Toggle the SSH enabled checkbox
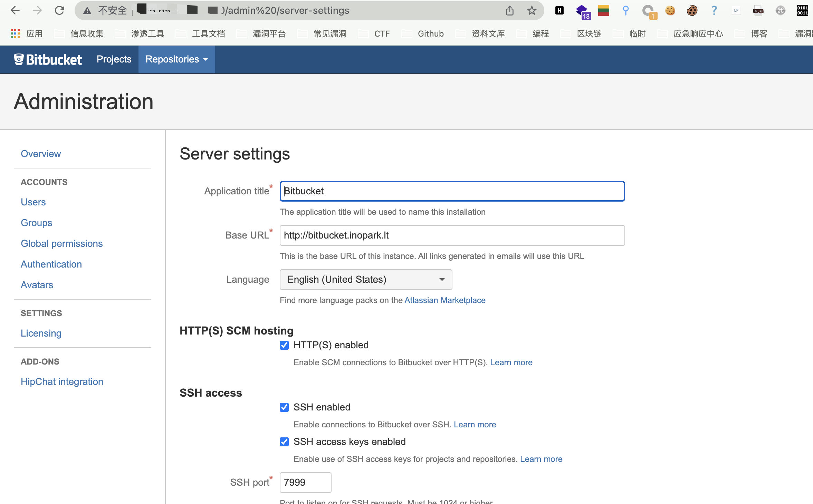The width and height of the screenshot is (813, 504). tap(284, 407)
